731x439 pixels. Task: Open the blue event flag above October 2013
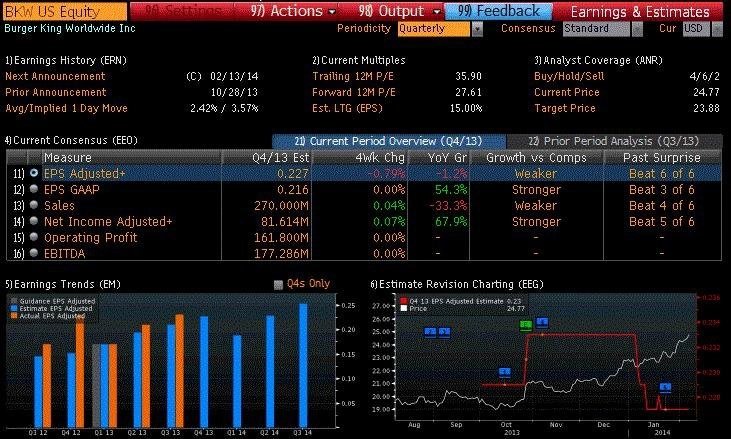[x=505, y=372]
